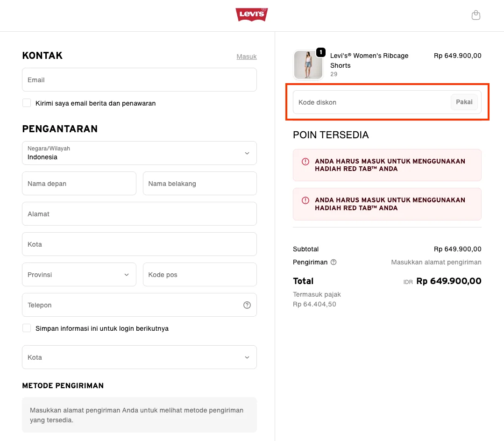Focus the Email input field
Screen dimensions: 504x441
(139, 80)
